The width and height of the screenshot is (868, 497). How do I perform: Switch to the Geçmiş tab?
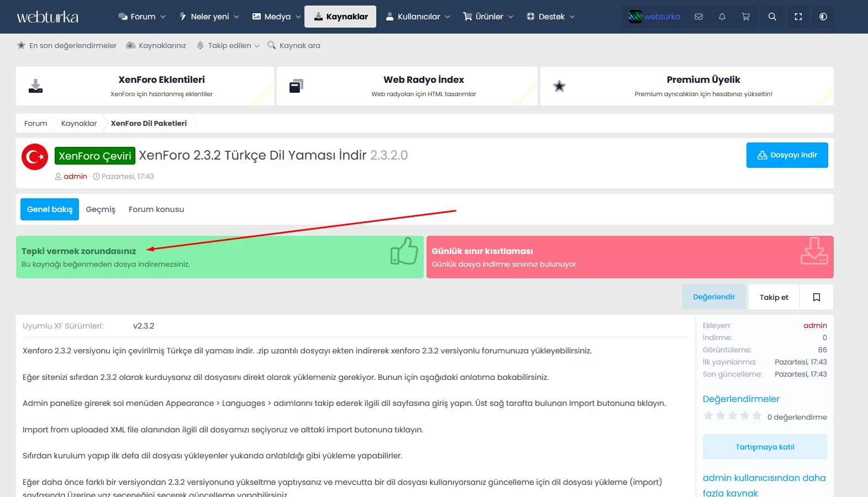point(101,209)
